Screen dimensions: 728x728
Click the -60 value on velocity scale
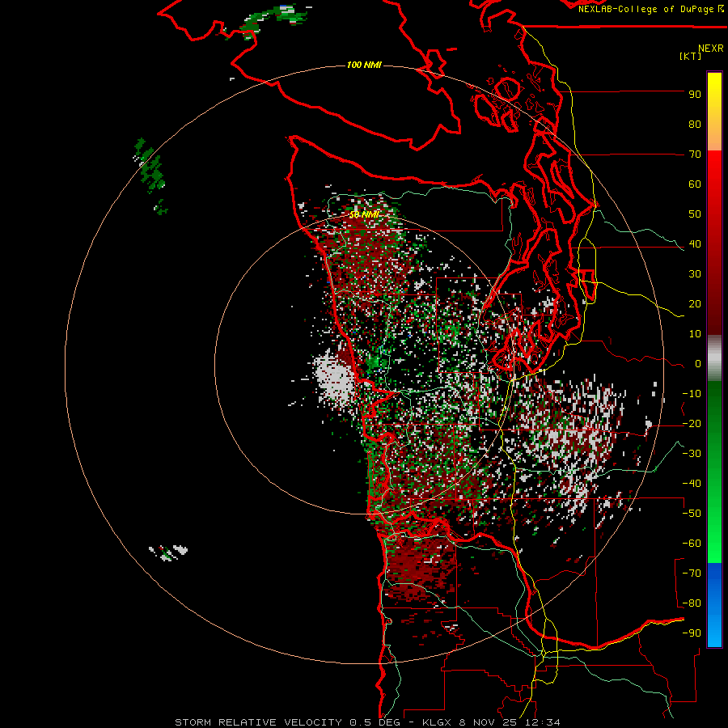(692, 544)
